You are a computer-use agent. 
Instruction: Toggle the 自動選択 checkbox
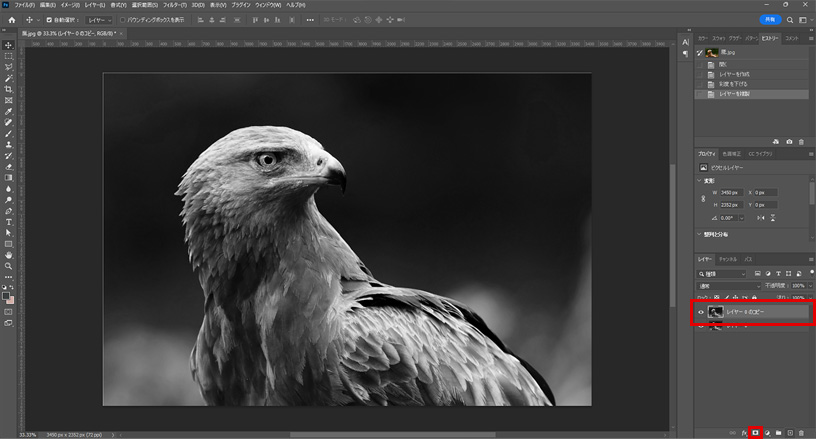(x=49, y=20)
